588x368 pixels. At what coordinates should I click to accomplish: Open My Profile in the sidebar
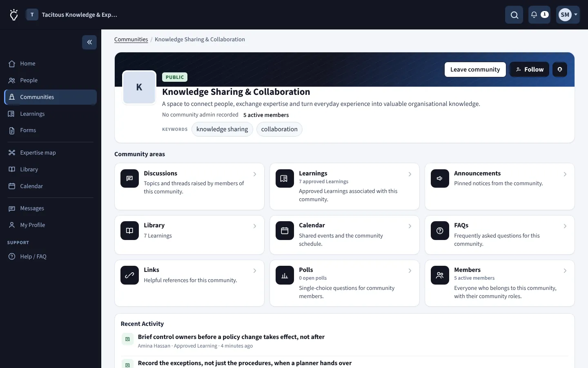[51, 225]
